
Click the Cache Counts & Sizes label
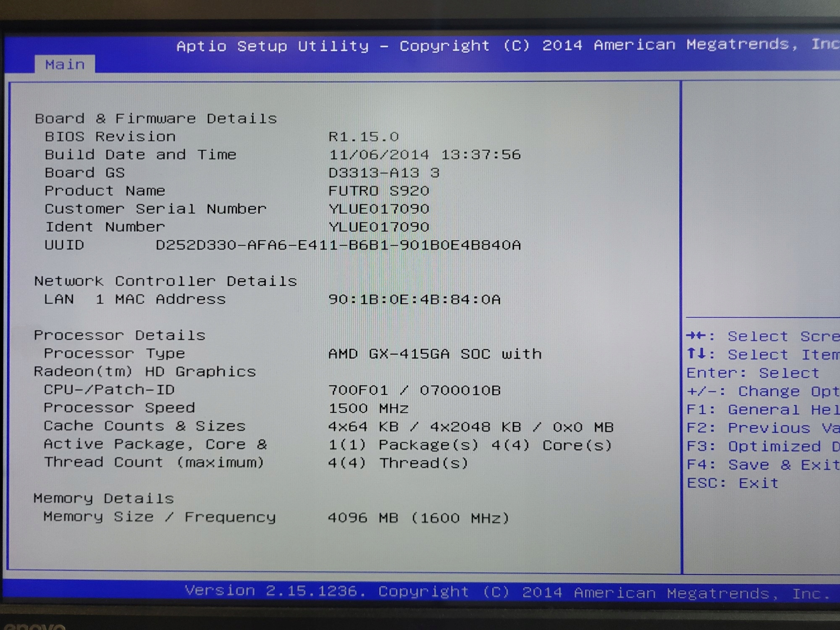pyautogui.click(x=144, y=426)
